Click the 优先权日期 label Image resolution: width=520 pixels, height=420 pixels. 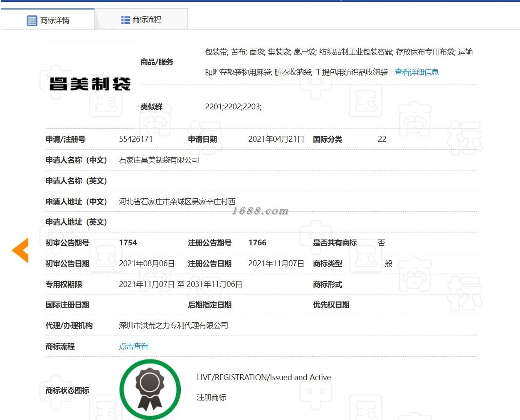pyautogui.click(x=331, y=305)
